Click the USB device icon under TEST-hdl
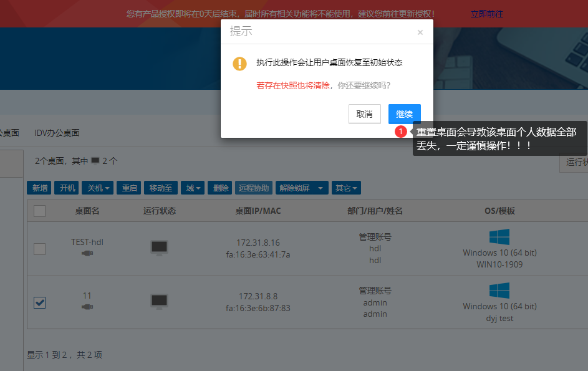Screen dimensions: 588x371 [87, 253]
